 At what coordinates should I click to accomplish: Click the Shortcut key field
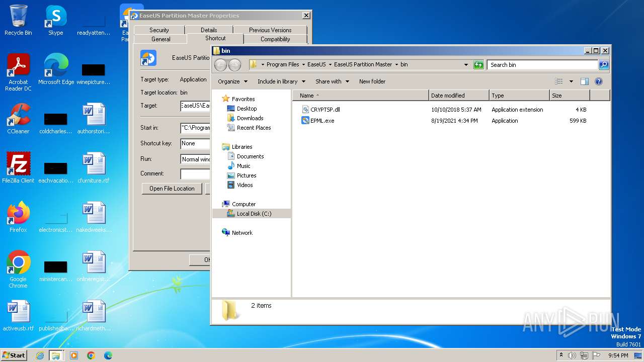(x=195, y=143)
